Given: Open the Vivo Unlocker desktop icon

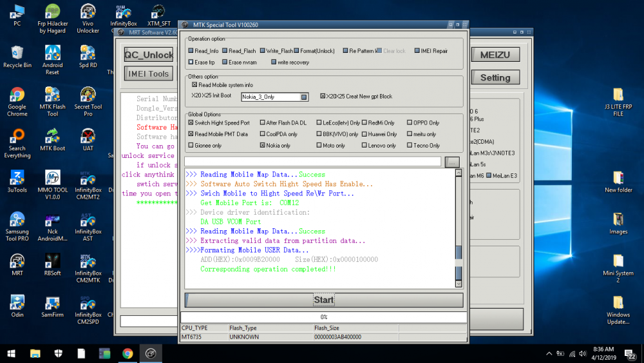Looking at the screenshot, I should [88, 19].
